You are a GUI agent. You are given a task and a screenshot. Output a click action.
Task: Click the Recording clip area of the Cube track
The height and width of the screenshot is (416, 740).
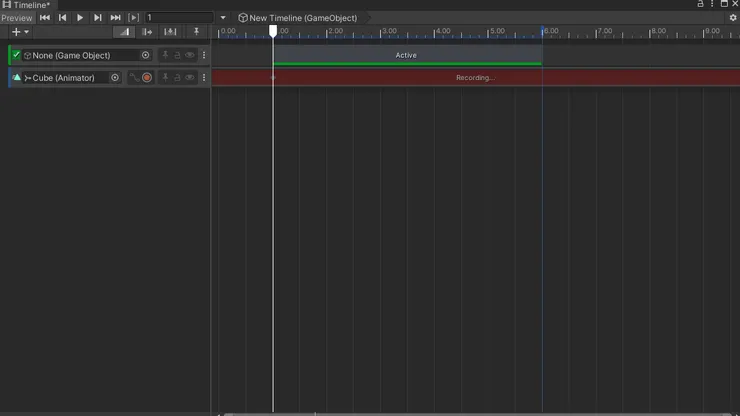pos(476,77)
